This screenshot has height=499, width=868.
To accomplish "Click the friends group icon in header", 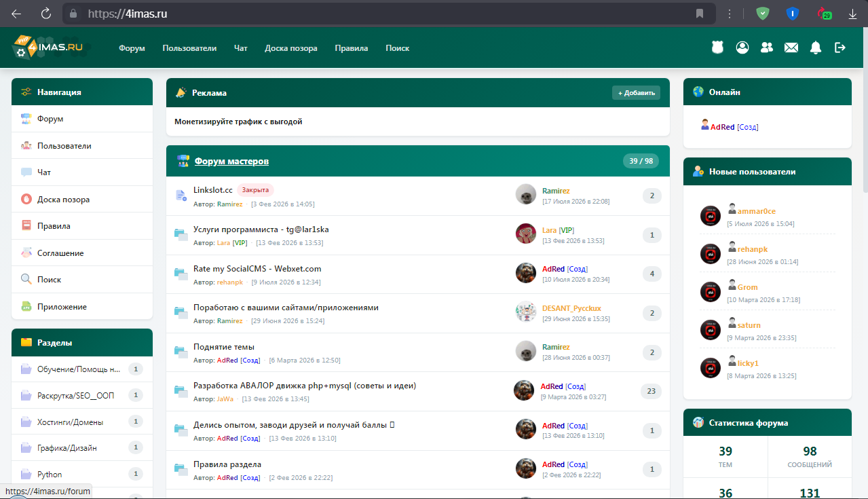I will pyautogui.click(x=767, y=48).
